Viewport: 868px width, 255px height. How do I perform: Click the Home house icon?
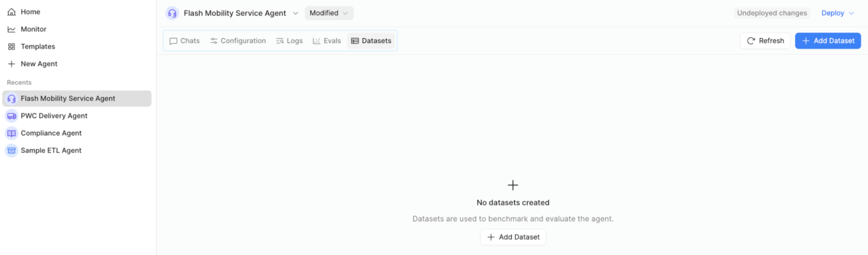12,12
